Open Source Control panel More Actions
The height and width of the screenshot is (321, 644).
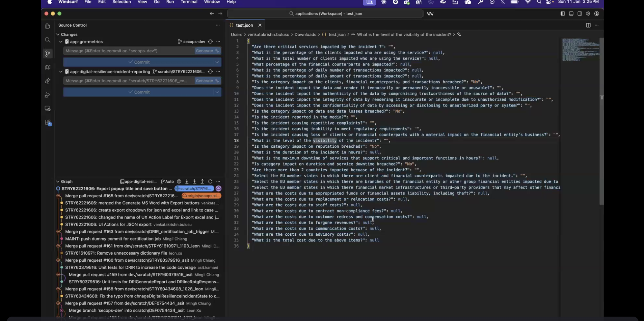218,25
